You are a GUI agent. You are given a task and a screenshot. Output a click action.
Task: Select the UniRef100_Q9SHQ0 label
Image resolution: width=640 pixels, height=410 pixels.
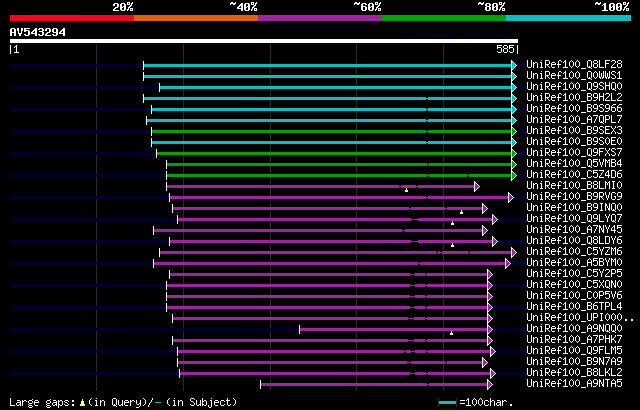[574, 86]
